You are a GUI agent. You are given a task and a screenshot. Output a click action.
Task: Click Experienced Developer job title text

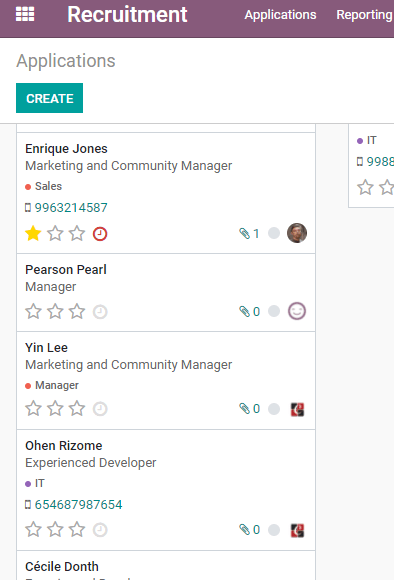(x=91, y=463)
